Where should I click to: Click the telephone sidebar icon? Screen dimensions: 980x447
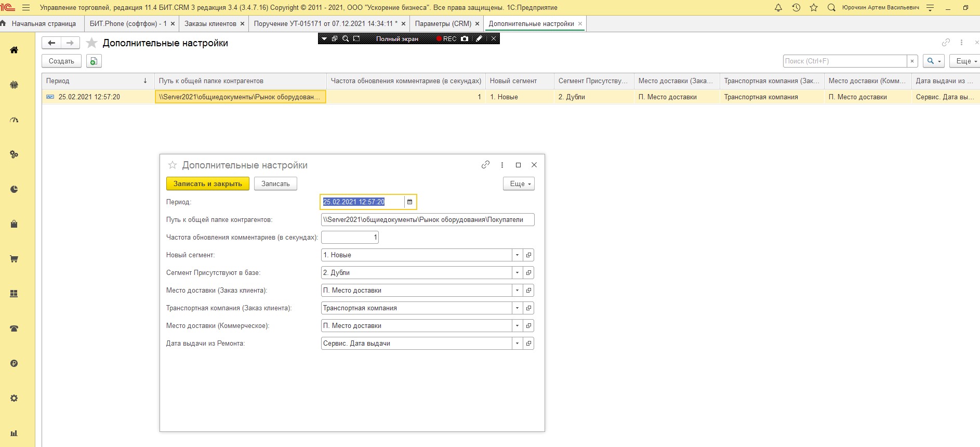click(14, 328)
